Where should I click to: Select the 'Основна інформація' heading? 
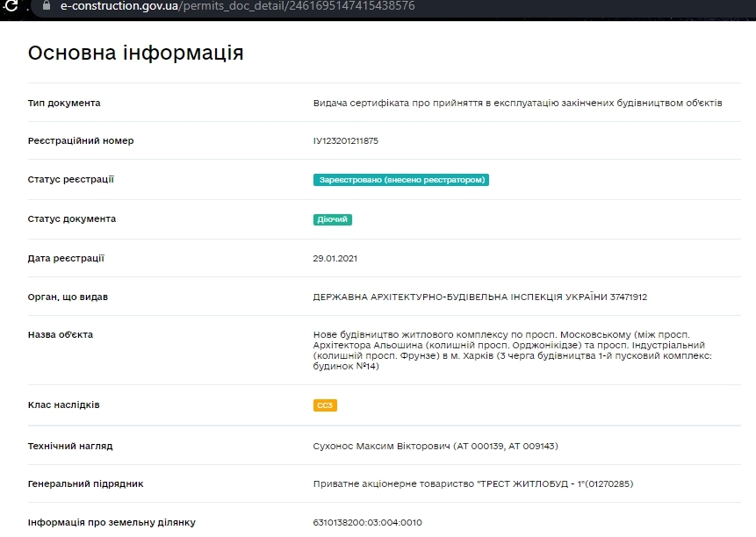(135, 53)
